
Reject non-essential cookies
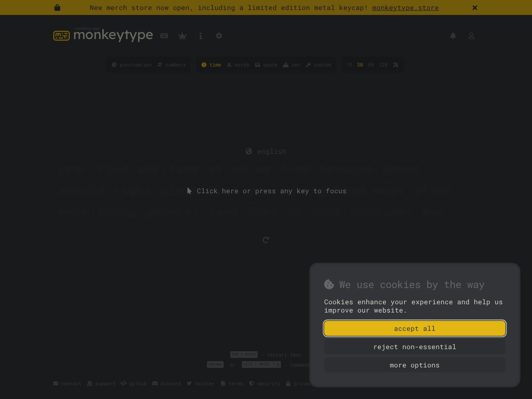click(x=415, y=347)
